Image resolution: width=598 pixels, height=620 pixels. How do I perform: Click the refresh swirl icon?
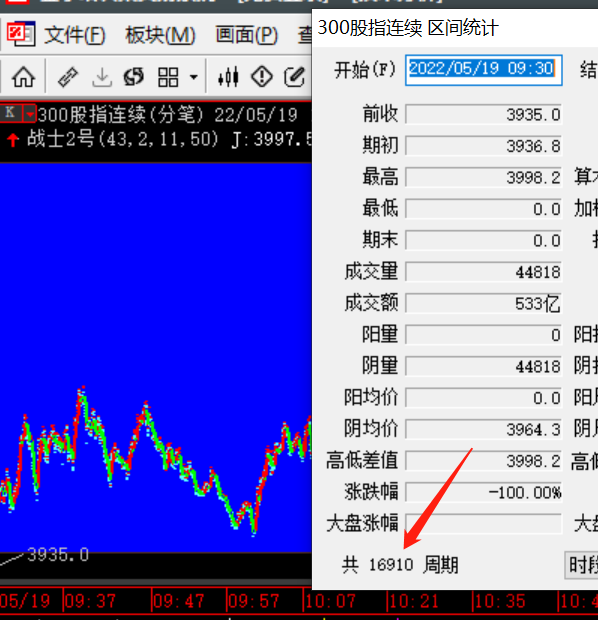134,77
